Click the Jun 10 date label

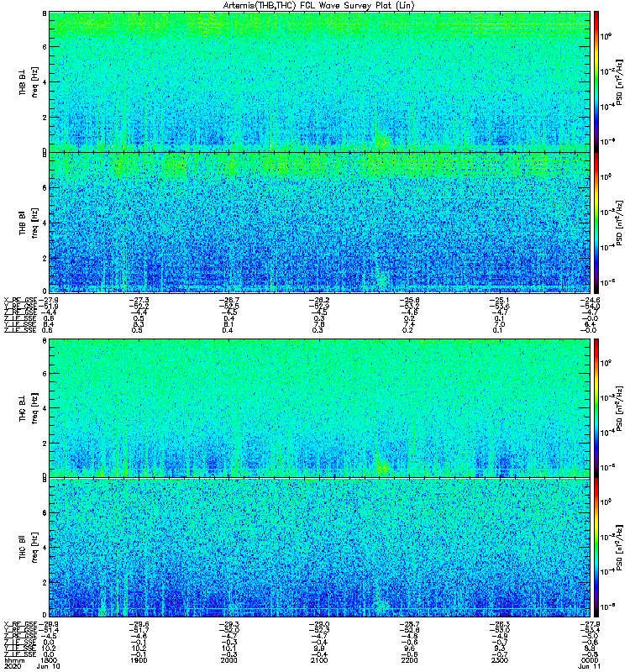(x=49, y=666)
